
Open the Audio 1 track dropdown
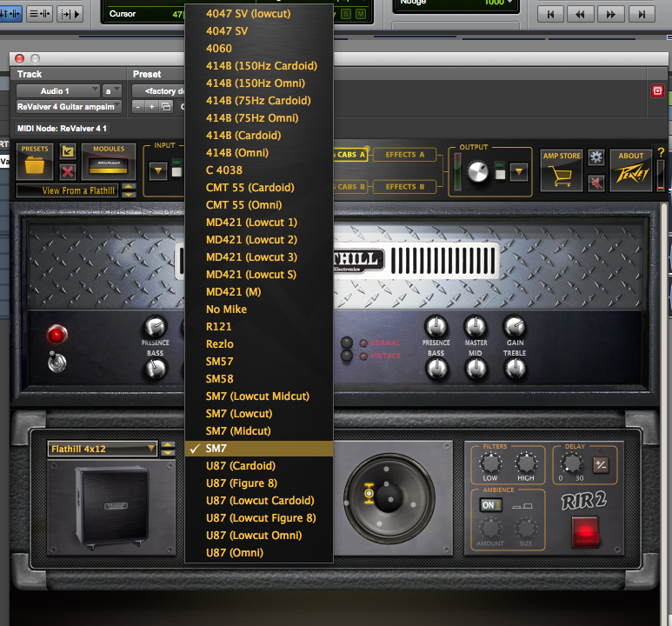(x=58, y=91)
